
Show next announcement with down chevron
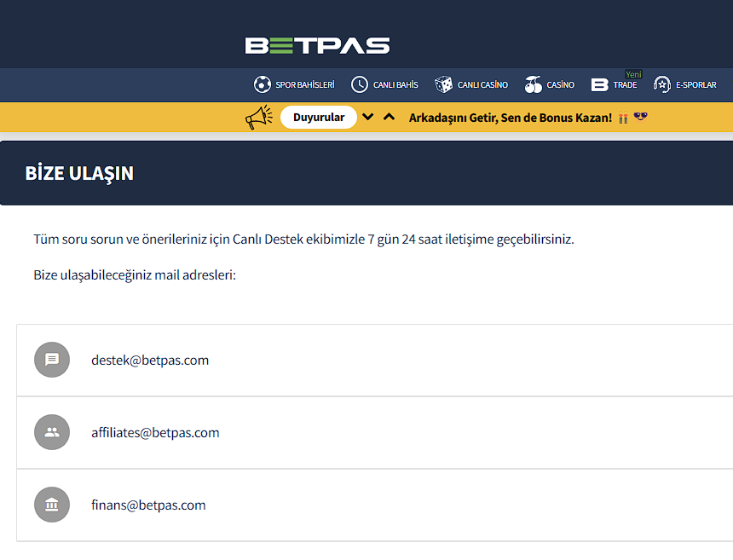point(368,117)
